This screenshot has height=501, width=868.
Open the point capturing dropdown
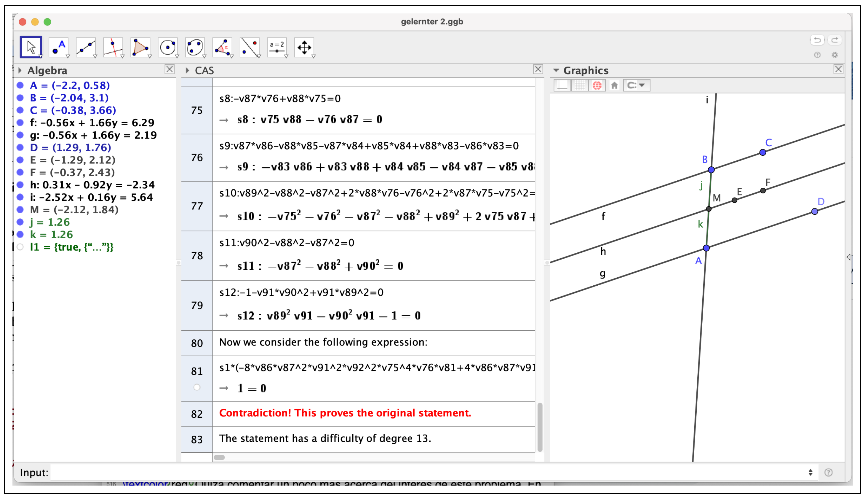point(636,85)
